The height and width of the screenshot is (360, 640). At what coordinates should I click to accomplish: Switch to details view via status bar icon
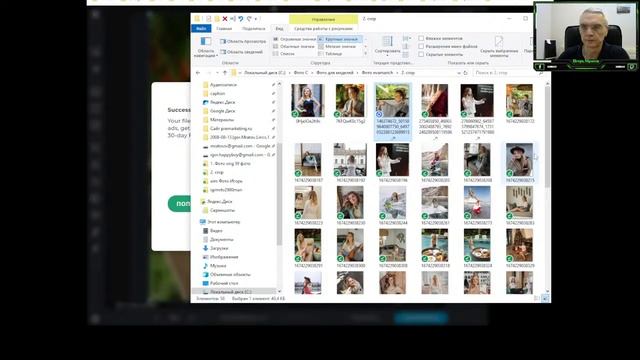537,299
